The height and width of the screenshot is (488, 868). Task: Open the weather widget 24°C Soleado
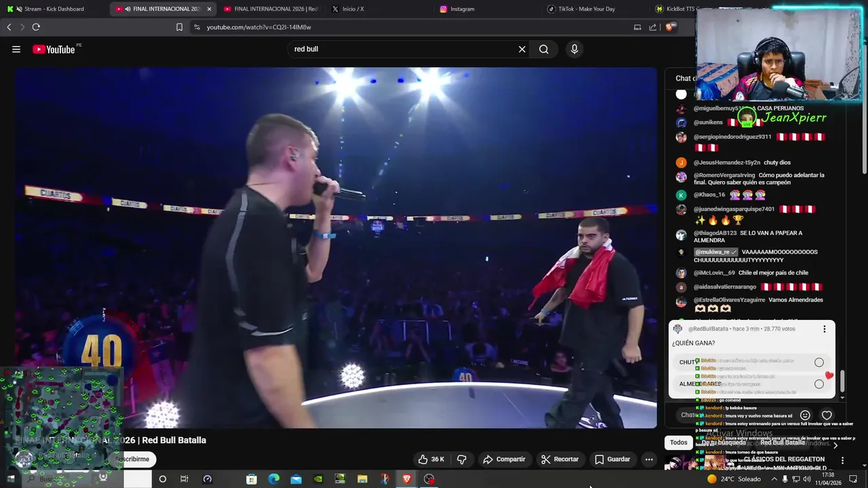point(733,479)
